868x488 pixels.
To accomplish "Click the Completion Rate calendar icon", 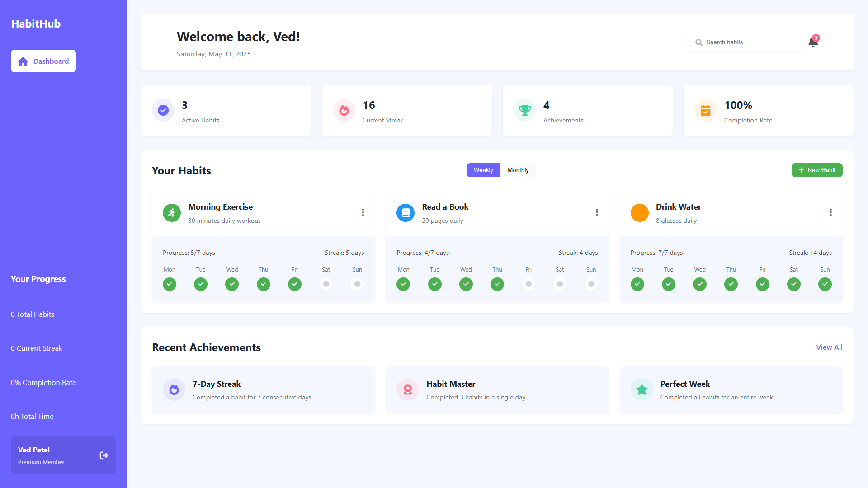I will click(706, 110).
